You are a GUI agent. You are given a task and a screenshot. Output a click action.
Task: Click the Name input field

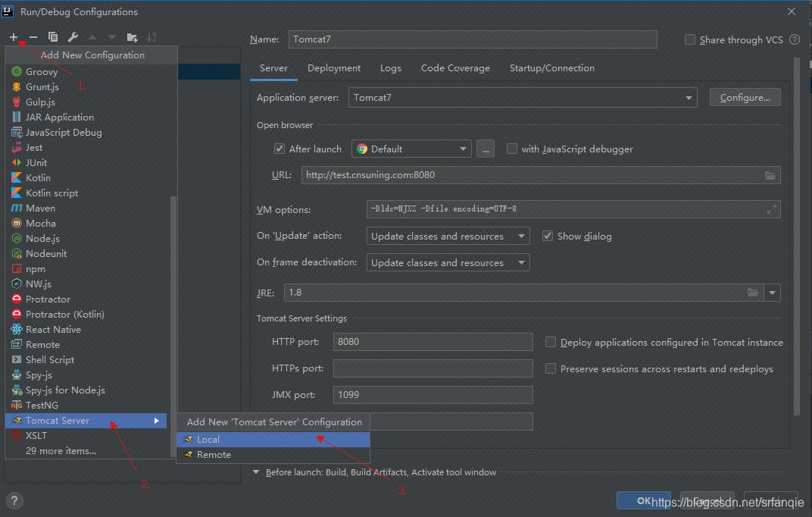[473, 39]
